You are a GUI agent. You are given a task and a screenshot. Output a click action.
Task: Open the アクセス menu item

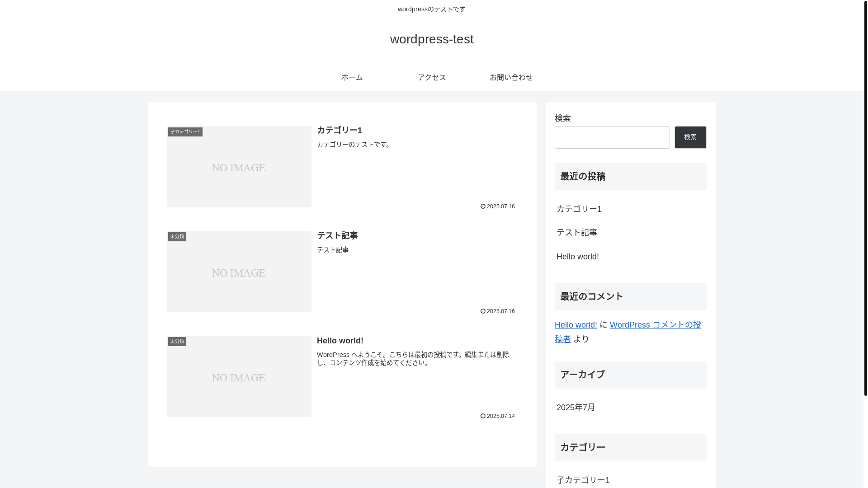point(432,77)
